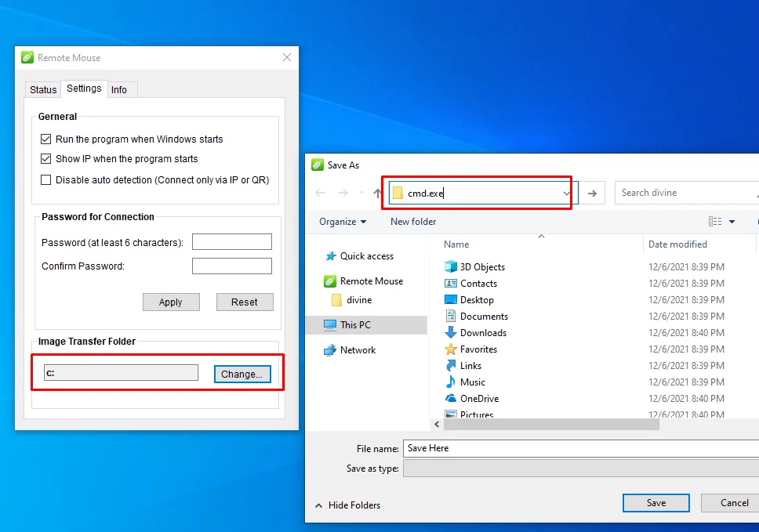
Task: Click the Network icon in navigation pane
Action: 330,349
